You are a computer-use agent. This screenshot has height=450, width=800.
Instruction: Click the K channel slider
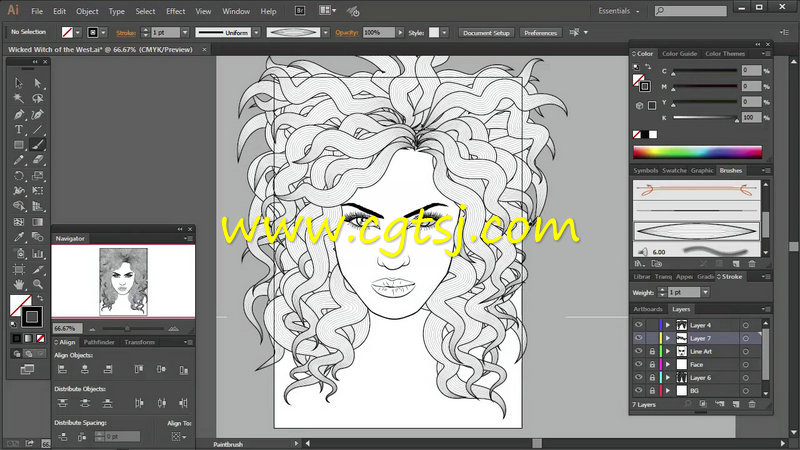(x=705, y=117)
